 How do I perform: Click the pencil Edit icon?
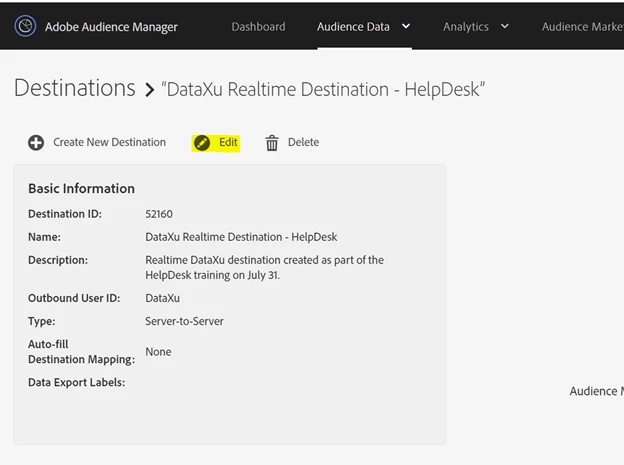tap(202, 143)
